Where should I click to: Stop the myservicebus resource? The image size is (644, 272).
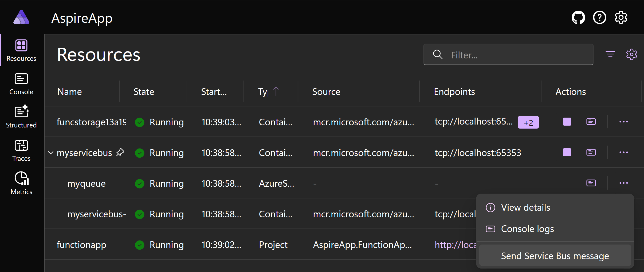[x=567, y=153]
